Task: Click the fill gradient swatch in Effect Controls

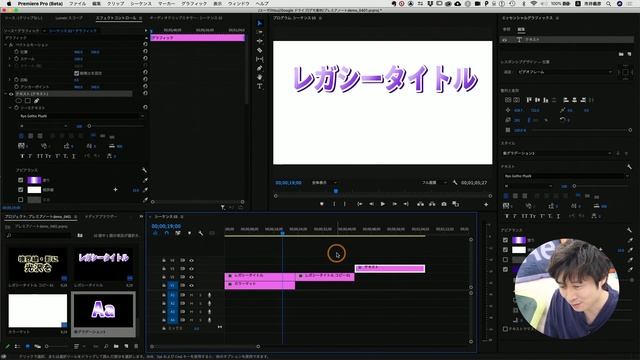Action: tap(34, 180)
